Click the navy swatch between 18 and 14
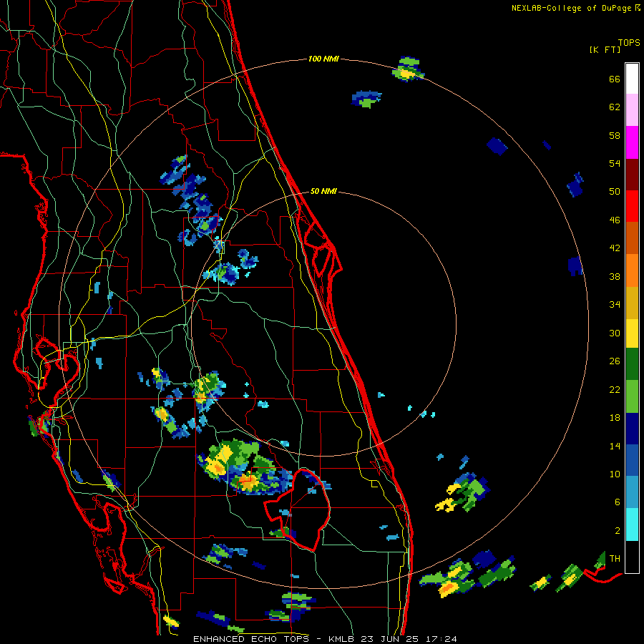The image size is (644, 644). (632, 429)
